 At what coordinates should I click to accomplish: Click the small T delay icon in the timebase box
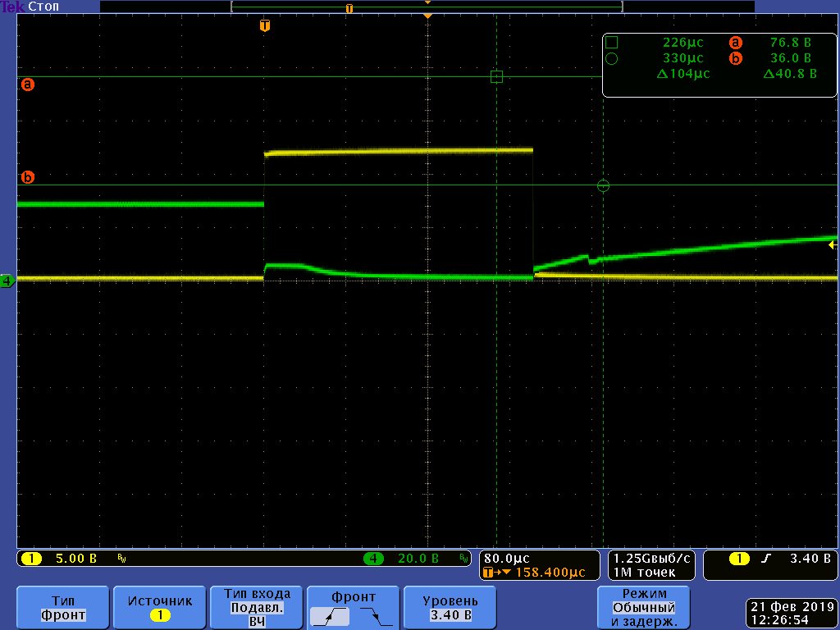point(487,573)
